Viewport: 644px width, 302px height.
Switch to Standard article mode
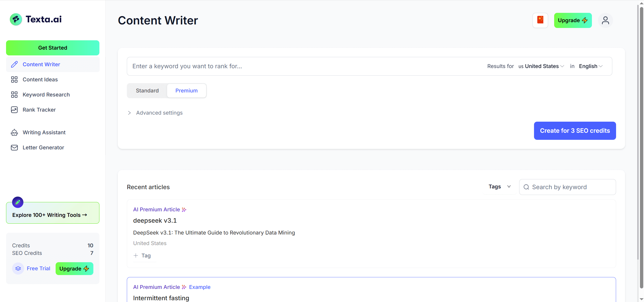coord(147,91)
